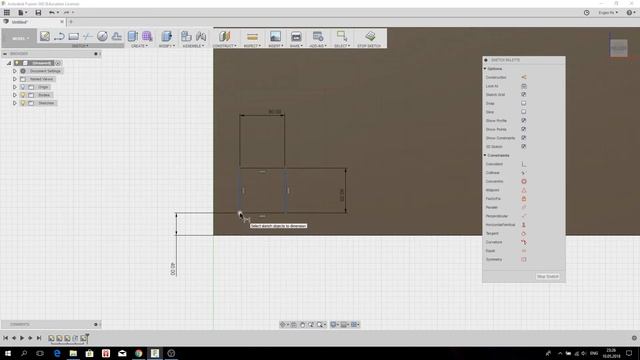The width and height of the screenshot is (640, 360).
Task: Click the Make 3D print icon
Action: click(x=296, y=36)
